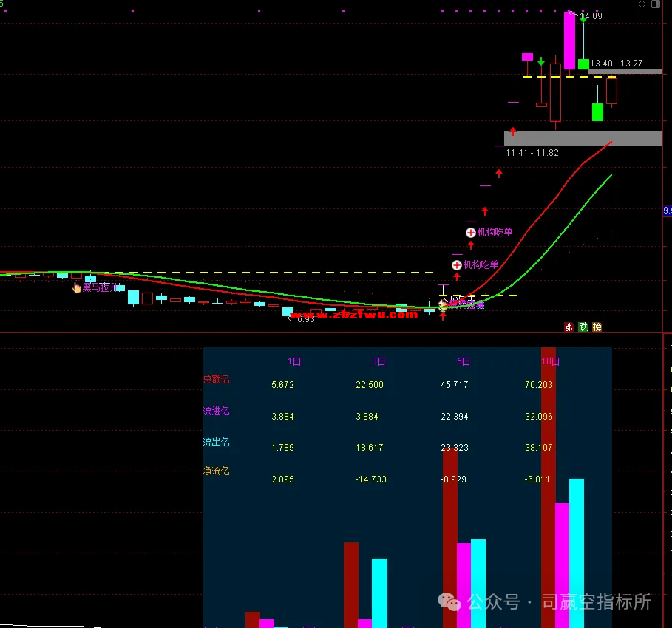
Task: Click the plus icon beside upper 机构吃单
Action: pos(471,233)
